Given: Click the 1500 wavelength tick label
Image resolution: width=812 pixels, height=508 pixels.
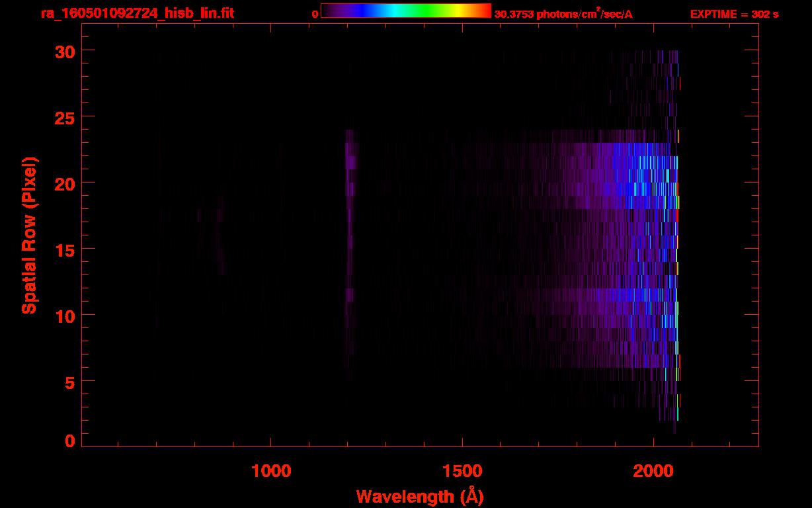Looking at the screenshot, I should pos(462,471).
